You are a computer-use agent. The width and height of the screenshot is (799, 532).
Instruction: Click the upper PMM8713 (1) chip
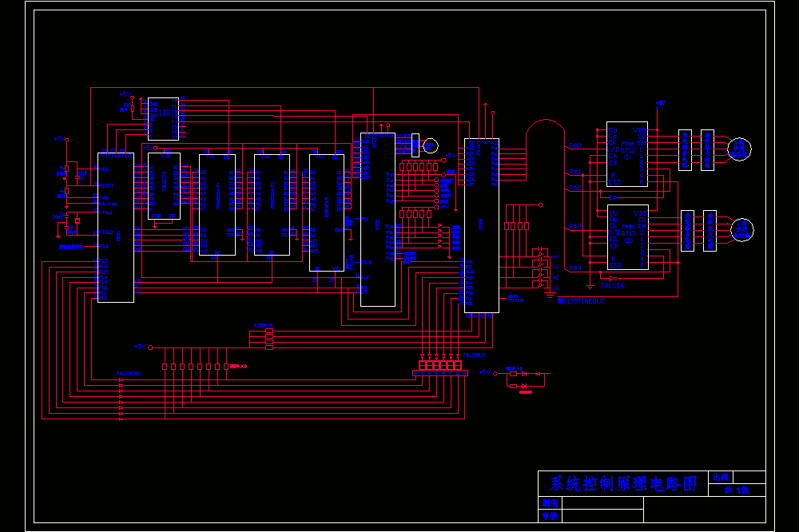tap(626, 154)
